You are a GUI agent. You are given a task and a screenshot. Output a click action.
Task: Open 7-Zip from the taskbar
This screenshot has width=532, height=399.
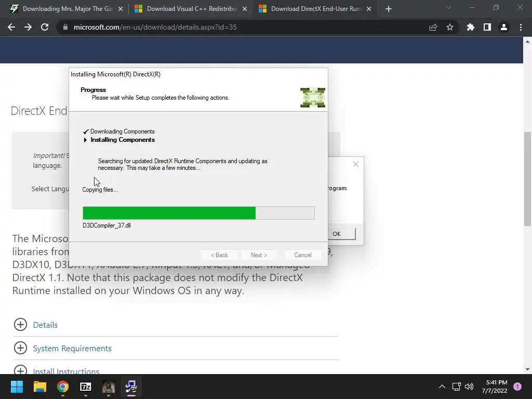coord(86,387)
